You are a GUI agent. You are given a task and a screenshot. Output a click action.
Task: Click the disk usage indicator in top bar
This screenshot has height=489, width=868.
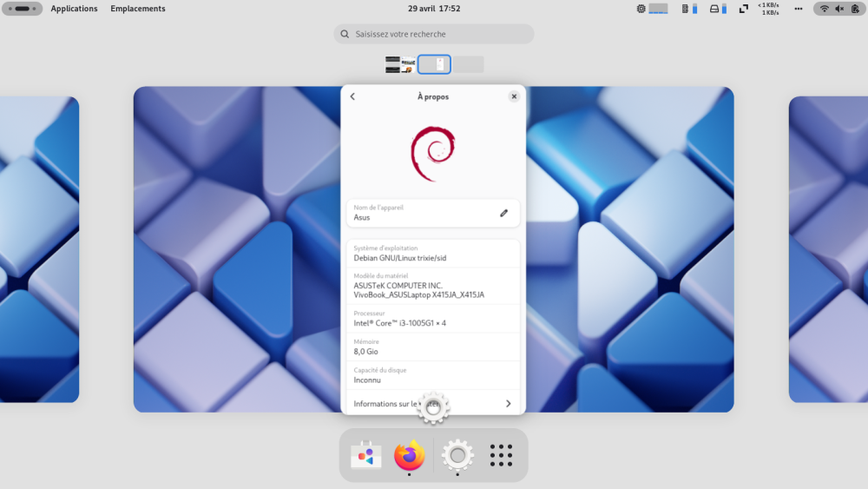coord(718,9)
